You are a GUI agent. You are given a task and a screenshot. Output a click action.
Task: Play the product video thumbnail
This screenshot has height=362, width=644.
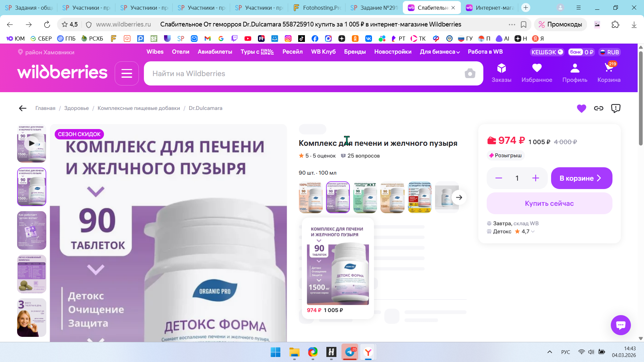tap(32, 143)
